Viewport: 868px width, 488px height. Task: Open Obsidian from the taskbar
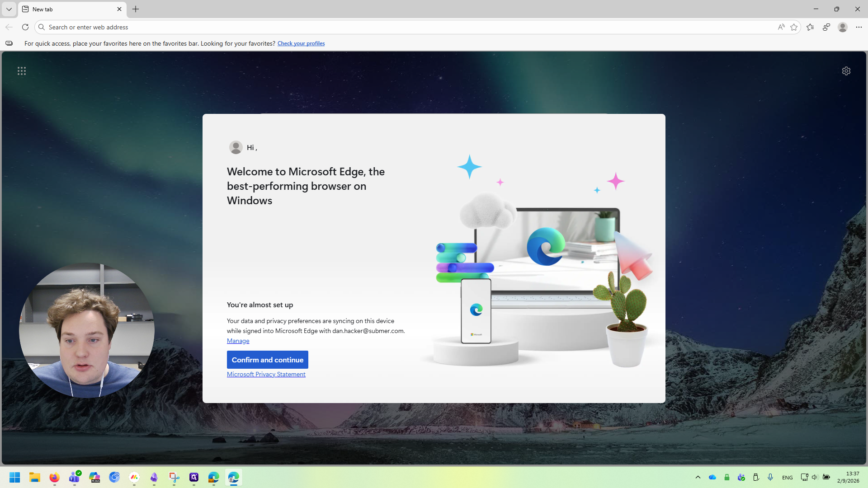pos(154,477)
